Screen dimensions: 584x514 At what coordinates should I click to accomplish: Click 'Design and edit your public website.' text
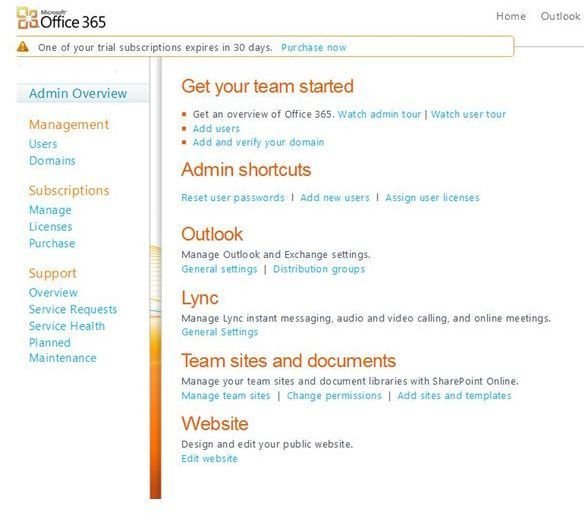pos(267,444)
